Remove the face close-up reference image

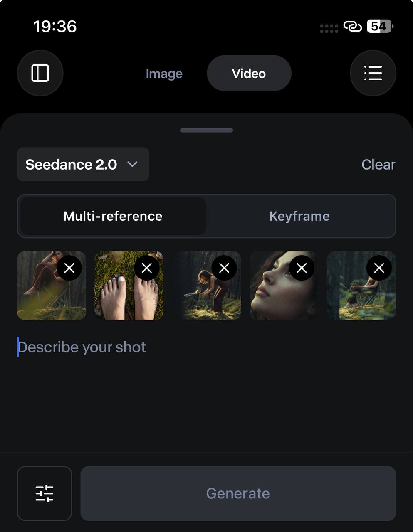[x=302, y=268]
